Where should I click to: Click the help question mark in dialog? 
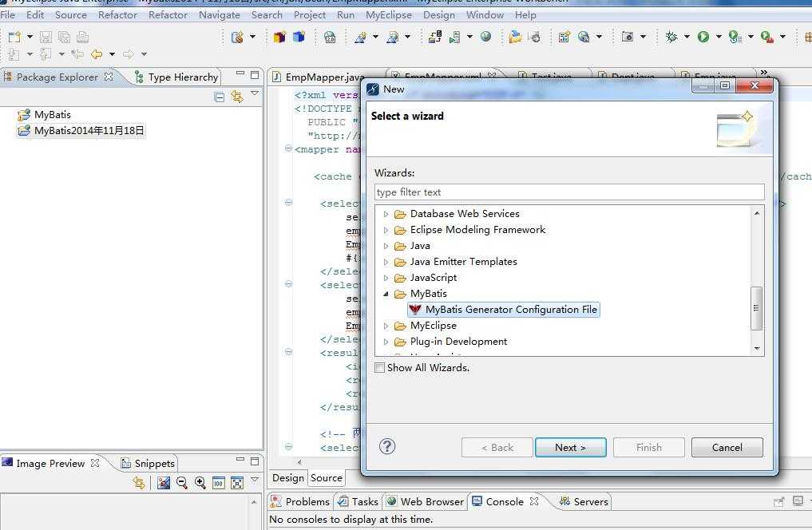coord(387,446)
